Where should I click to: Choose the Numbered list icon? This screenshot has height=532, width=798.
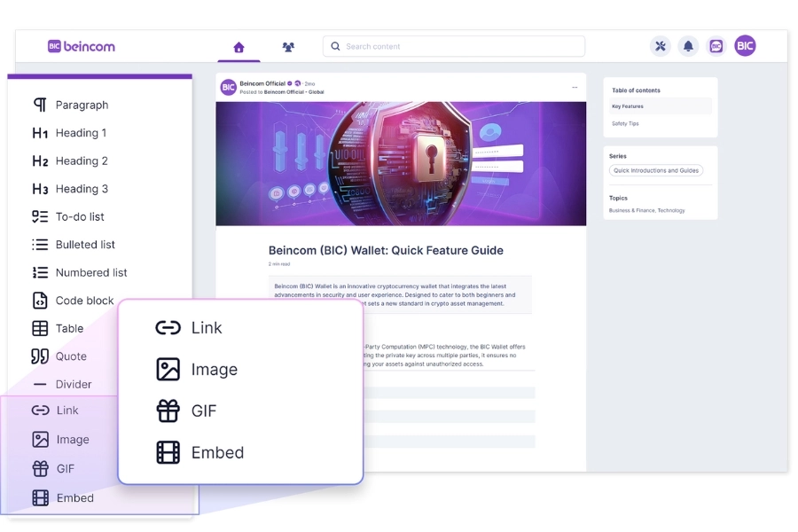click(x=40, y=272)
